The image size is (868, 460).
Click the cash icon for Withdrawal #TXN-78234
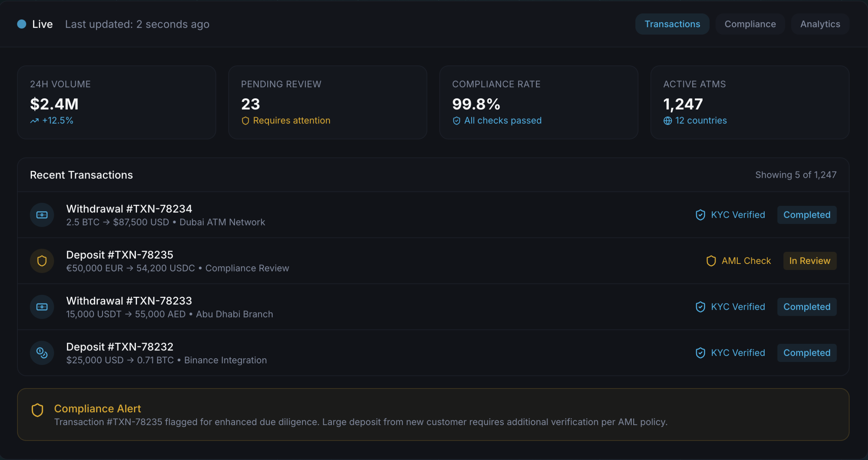[x=42, y=215]
